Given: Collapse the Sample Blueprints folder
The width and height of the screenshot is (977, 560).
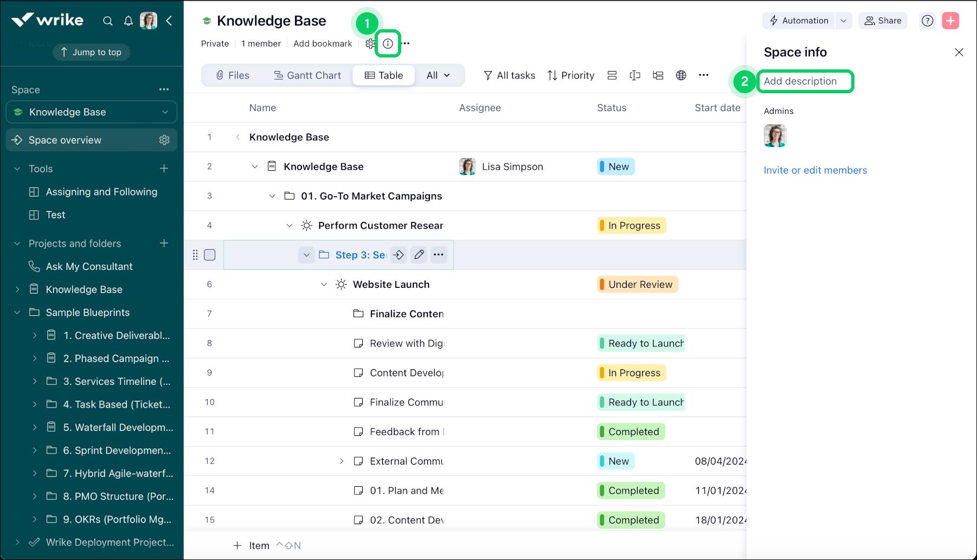Looking at the screenshot, I should click(x=17, y=312).
